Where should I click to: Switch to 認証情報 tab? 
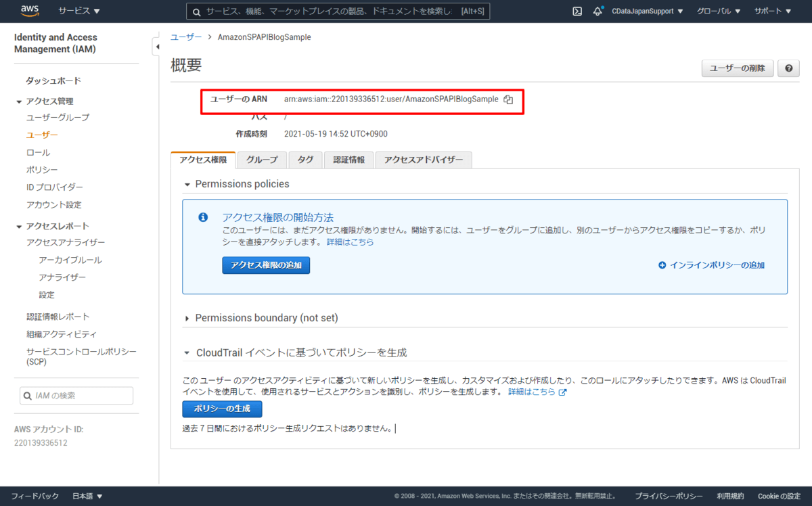349,160
